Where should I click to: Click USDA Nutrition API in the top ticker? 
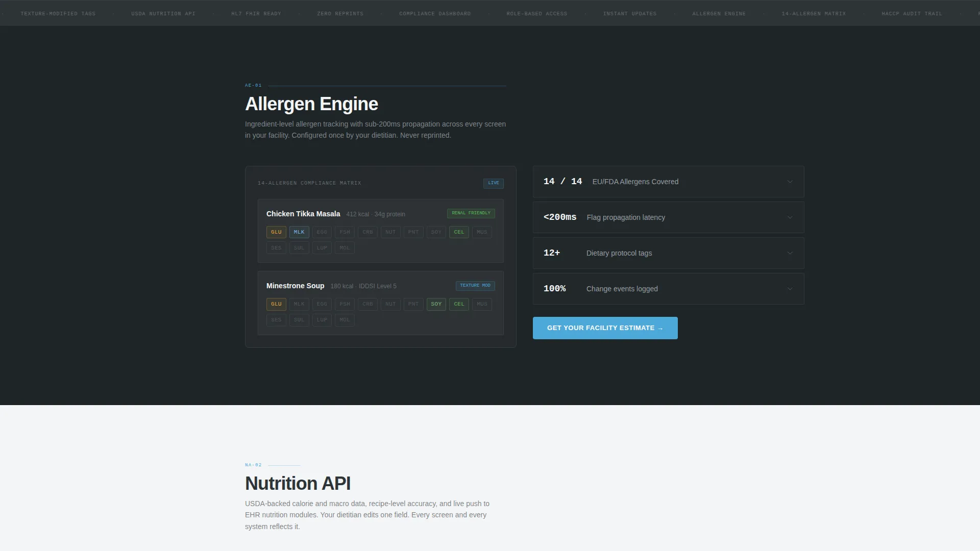(x=163, y=14)
